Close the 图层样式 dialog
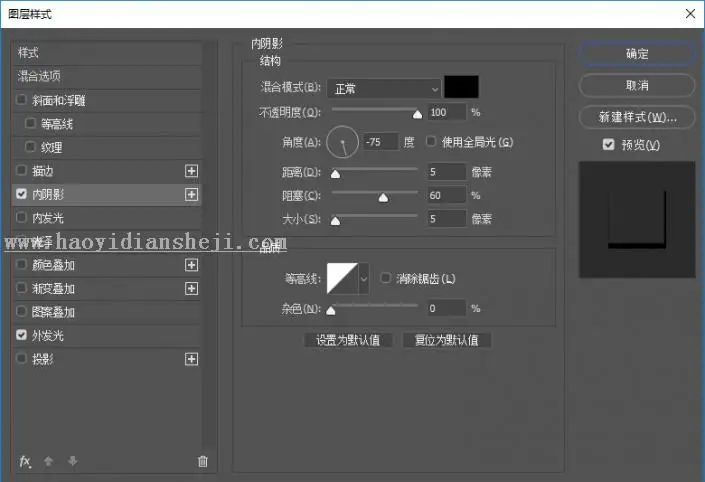 pos(691,13)
